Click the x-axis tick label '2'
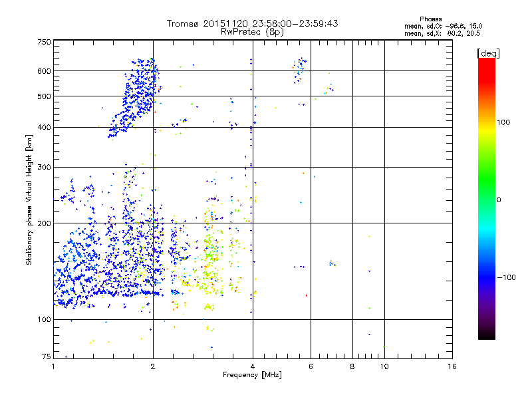This screenshot has height=399, width=532. [x=153, y=366]
